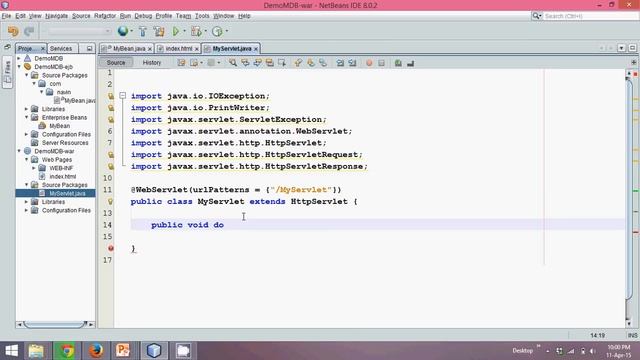The width and height of the screenshot is (640, 360).
Task: Click Find Next Occurrence icon
Action: (258, 63)
